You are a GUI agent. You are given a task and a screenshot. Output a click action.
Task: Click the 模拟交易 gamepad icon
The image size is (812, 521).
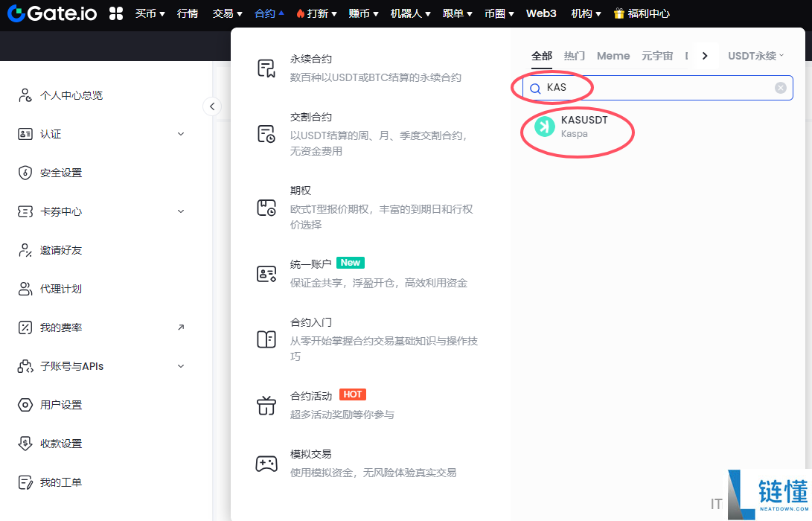pos(266,464)
